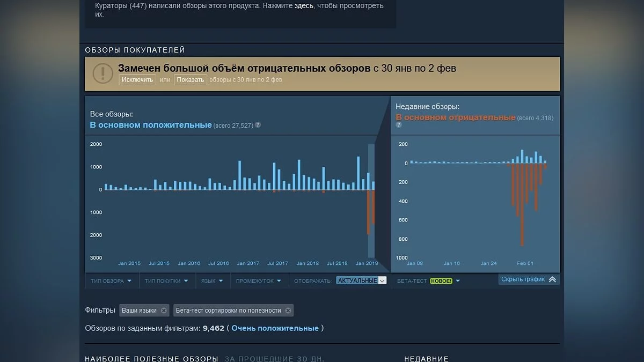
Task: Click the highlighted Jan 2019 range on main chart
Action: [x=371, y=201]
